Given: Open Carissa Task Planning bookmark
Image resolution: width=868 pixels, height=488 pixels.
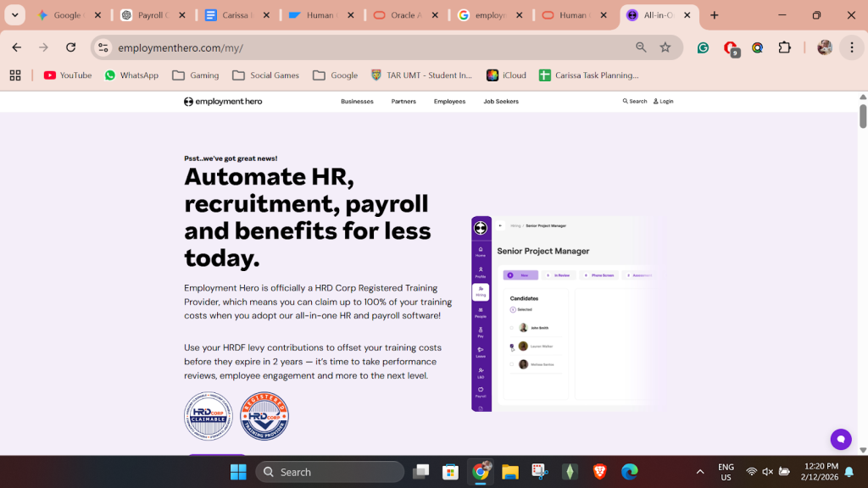Looking at the screenshot, I should point(589,75).
